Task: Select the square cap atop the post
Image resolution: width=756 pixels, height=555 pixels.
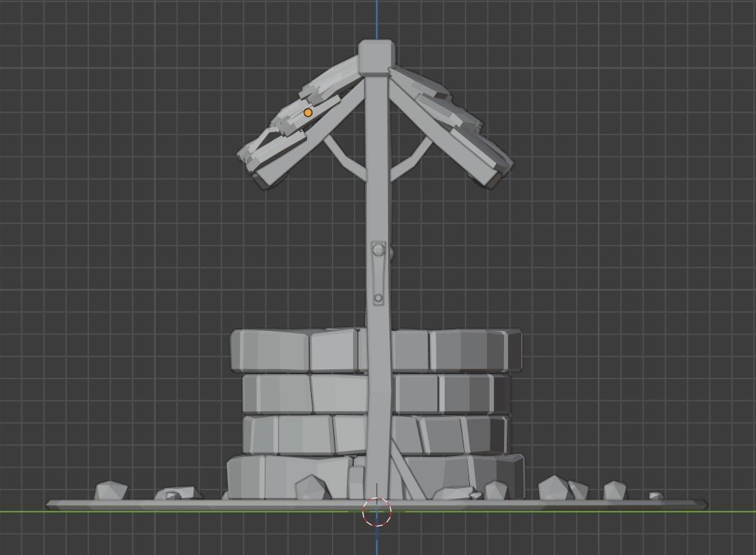Action: click(377, 58)
